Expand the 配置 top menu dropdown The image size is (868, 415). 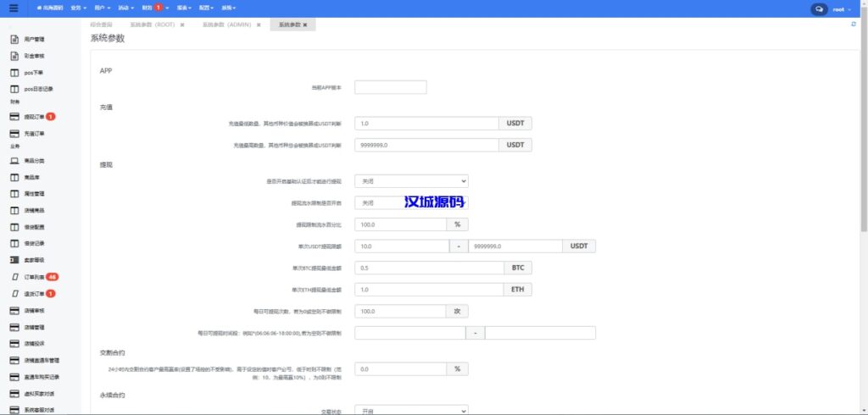(x=206, y=8)
